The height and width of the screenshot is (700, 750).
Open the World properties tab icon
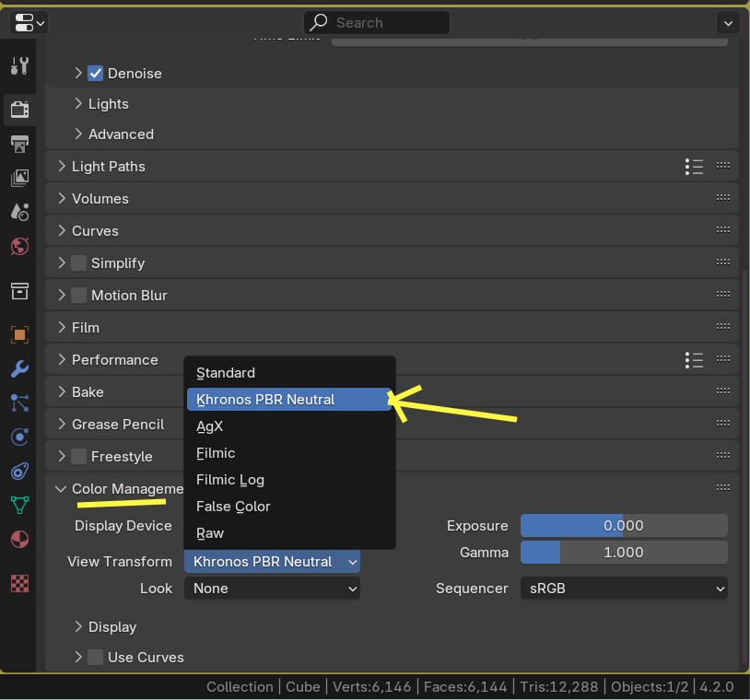tap(19, 246)
